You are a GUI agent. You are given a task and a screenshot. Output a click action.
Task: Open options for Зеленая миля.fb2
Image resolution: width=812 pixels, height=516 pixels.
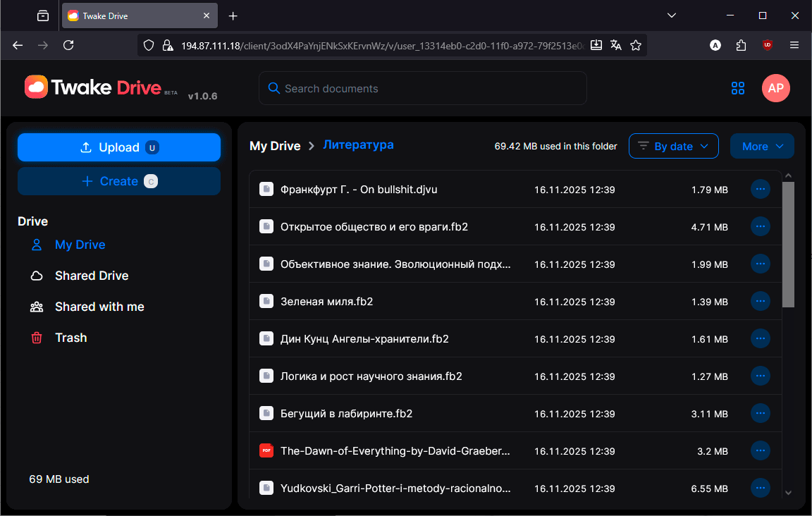coord(760,301)
